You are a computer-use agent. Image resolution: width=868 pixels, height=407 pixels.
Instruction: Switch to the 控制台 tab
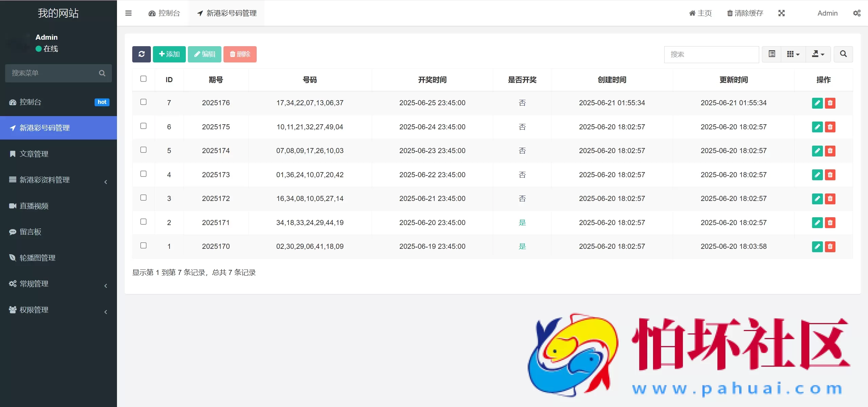[x=164, y=13]
